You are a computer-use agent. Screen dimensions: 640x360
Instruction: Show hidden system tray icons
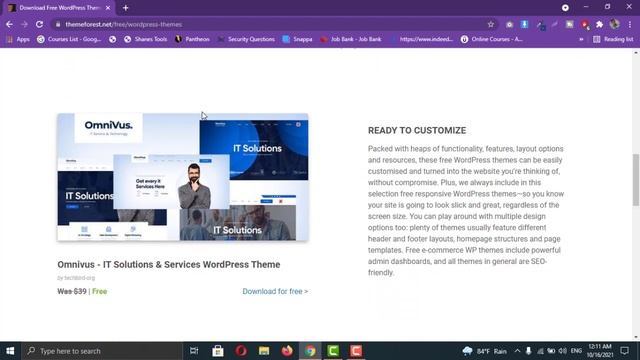tap(517, 351)
